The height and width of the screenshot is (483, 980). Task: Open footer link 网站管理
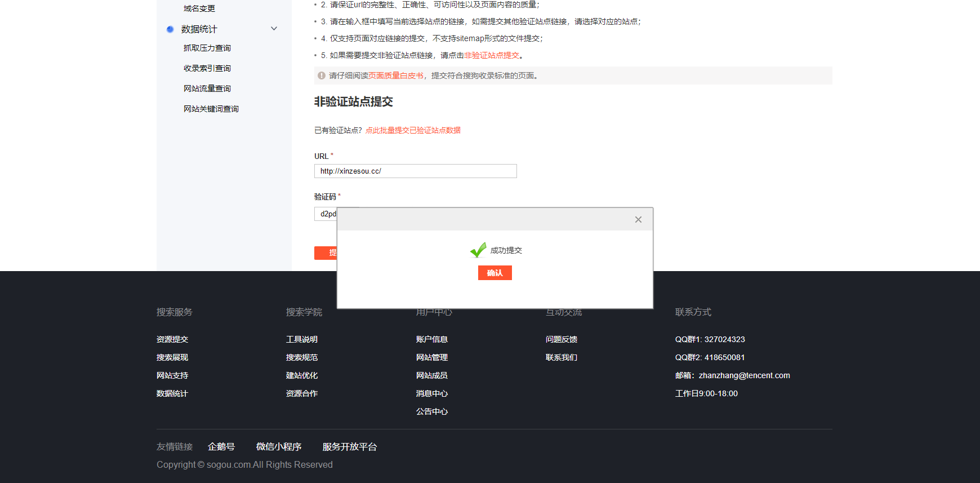[432, 357]
